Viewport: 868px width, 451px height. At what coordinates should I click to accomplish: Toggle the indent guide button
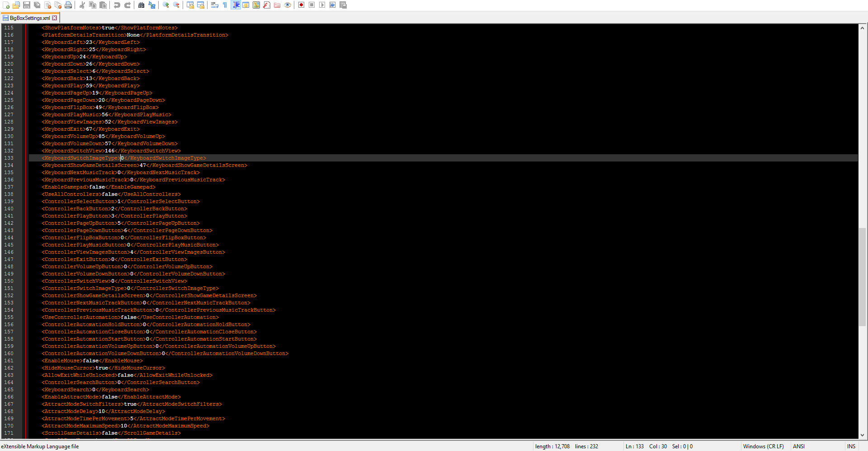pos(236,5)
